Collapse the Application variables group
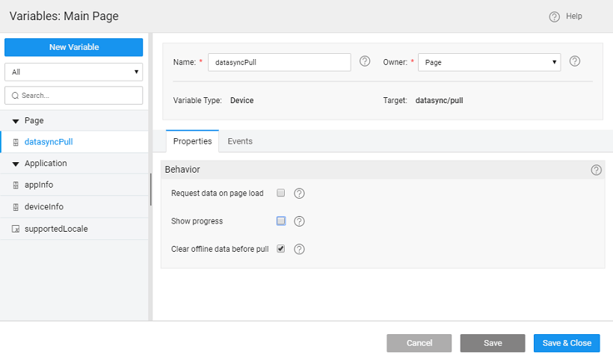The height and width of the screenshot is (364, 613). (x=16, y=164)
